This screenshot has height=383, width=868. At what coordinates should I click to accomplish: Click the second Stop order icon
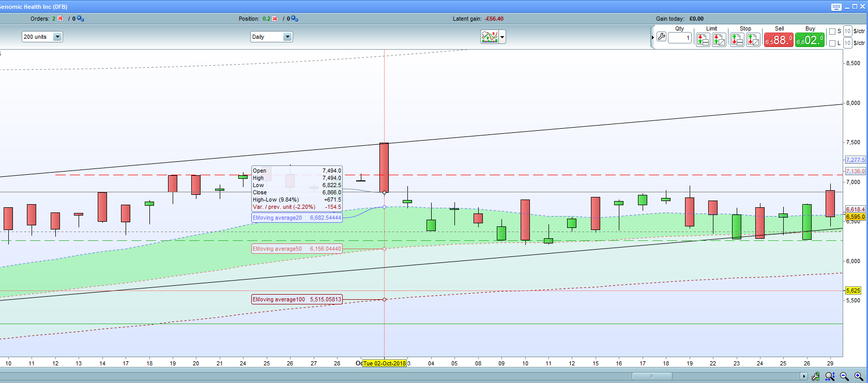pos(753,39)
